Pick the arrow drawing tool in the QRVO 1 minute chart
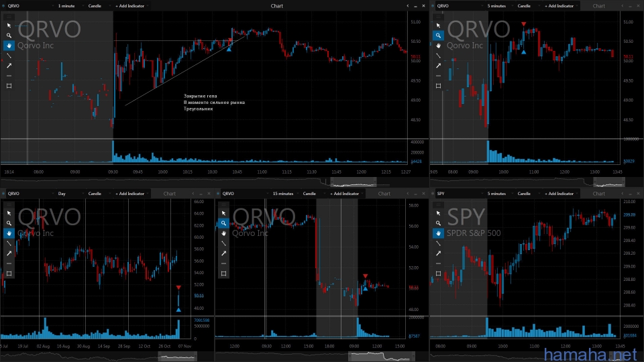Screen dimensions: 644x362 pos(9,66)
